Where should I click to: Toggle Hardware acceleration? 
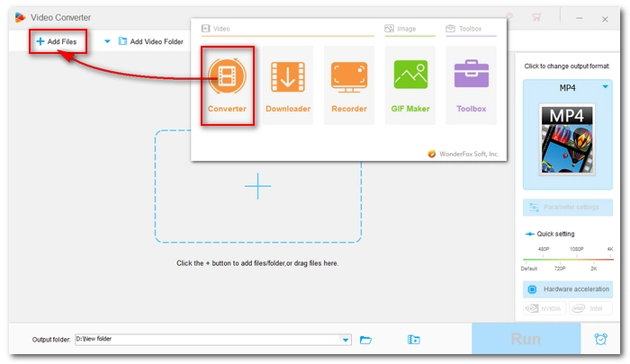coord(568,289)
